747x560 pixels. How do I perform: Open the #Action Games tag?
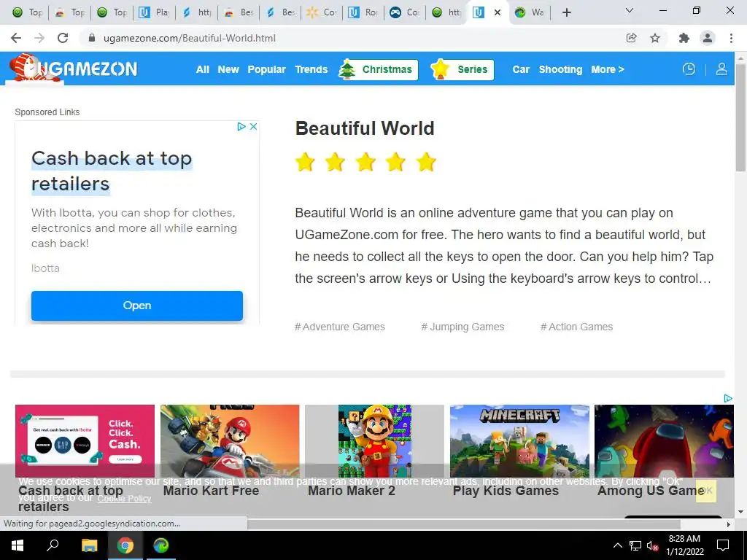tap(576, 327)
